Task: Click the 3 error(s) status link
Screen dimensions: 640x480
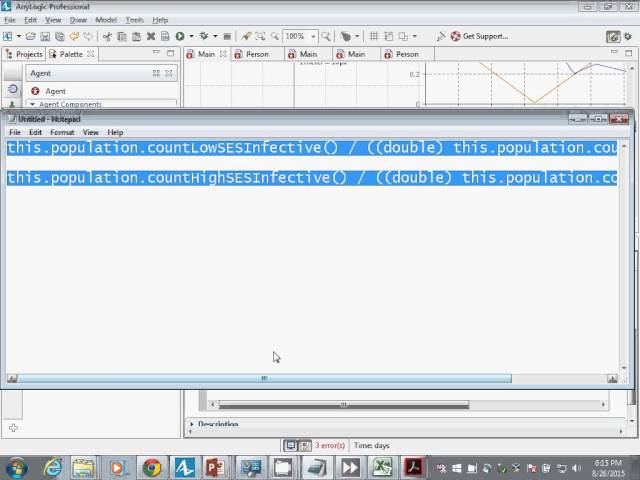Action: pyautogui.click(x=330, y=445)
